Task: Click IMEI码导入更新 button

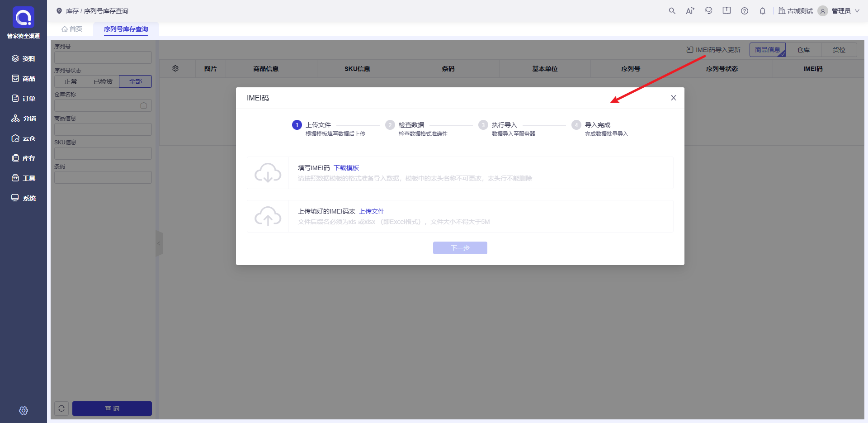Action: 713,50
